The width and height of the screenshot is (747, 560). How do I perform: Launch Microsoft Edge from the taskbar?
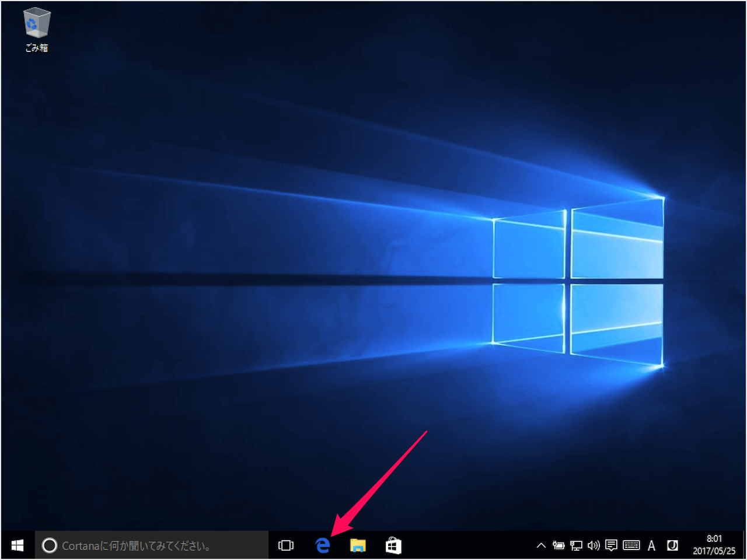(x=322, y=545)
